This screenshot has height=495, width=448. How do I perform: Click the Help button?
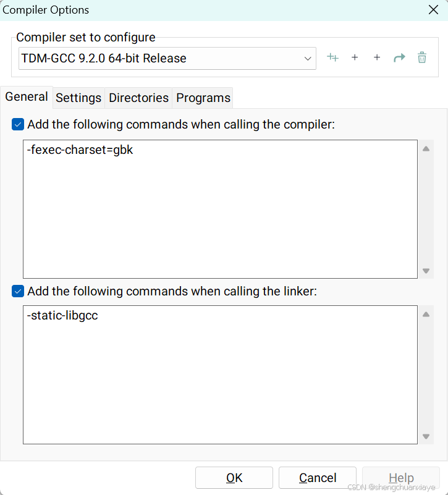pyautogui.click(x=401, y=478)
